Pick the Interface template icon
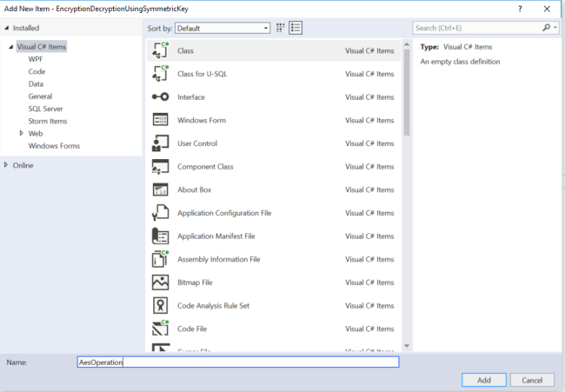565x392 pixels. [160, 96]
